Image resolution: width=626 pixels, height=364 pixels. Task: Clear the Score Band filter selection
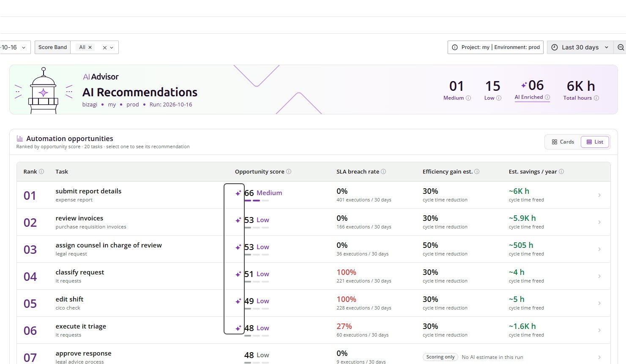[x=105, y=48]
